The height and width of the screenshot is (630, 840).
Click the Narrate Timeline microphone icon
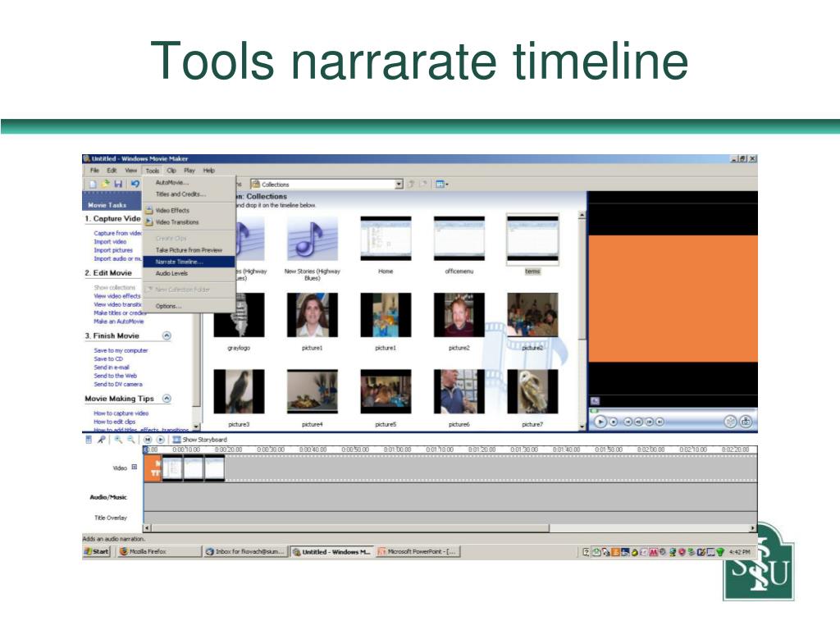[x=101, y=440]
